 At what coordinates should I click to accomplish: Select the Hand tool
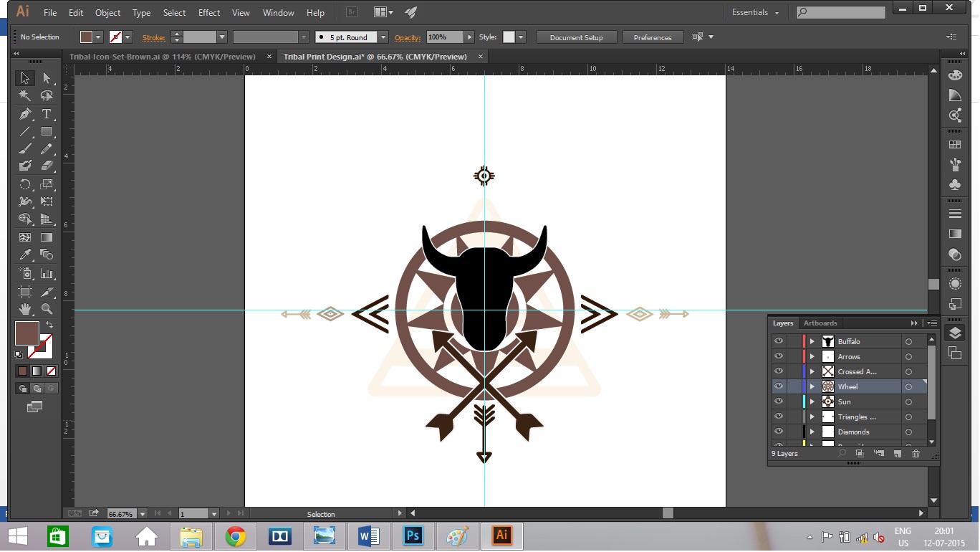click(x=25, y=309)
